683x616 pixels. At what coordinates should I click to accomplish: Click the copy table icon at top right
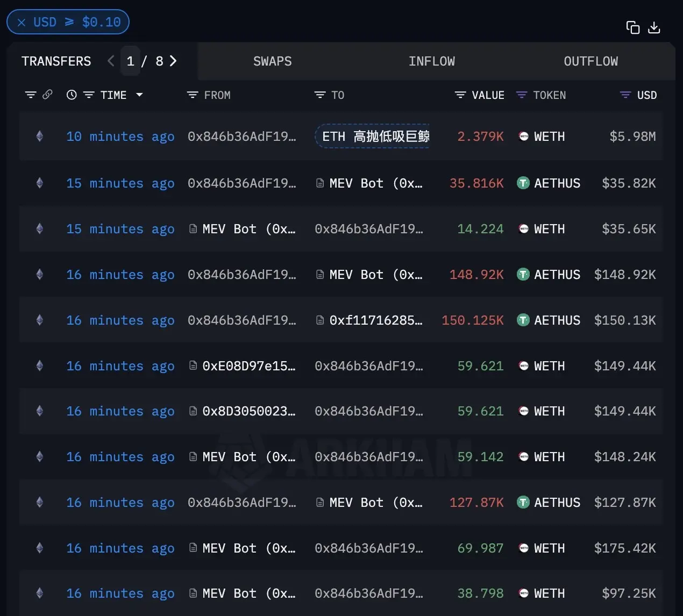pyautogui.click(x=632, y=27)
